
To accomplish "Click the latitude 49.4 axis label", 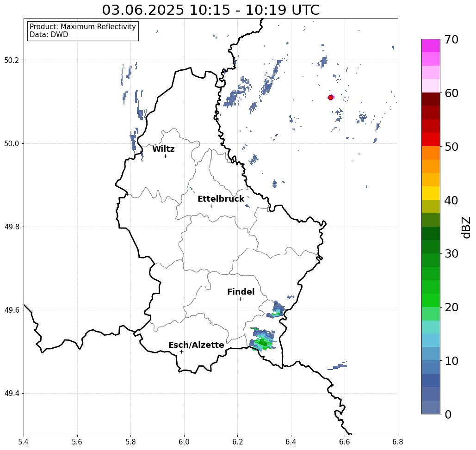I will coord(12,394).
